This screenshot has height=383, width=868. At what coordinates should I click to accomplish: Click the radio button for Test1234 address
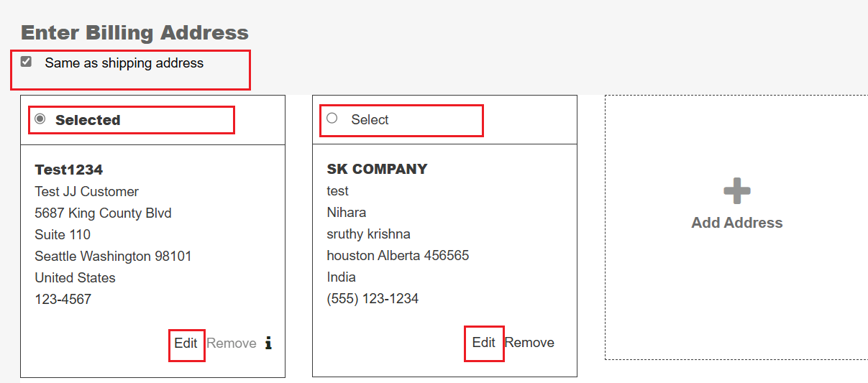coord(40,119)
